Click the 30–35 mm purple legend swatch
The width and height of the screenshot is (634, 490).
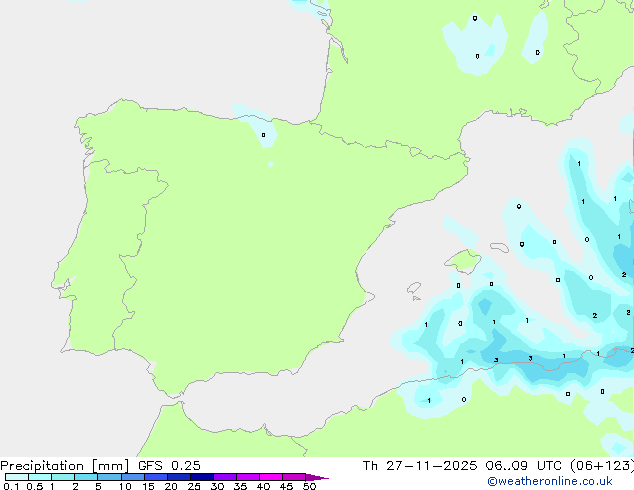click(224, 477)
